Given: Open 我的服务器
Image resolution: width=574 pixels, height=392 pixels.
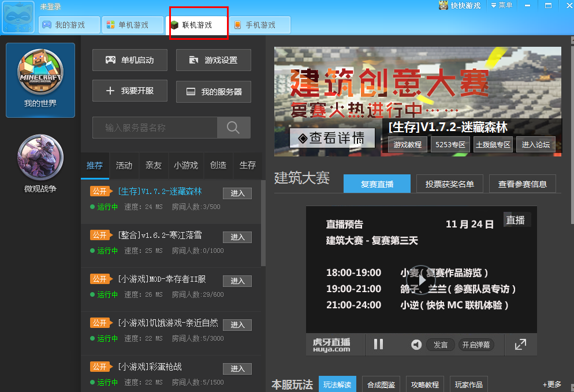Looking at the screenshot, I should [x=214, y=91].
